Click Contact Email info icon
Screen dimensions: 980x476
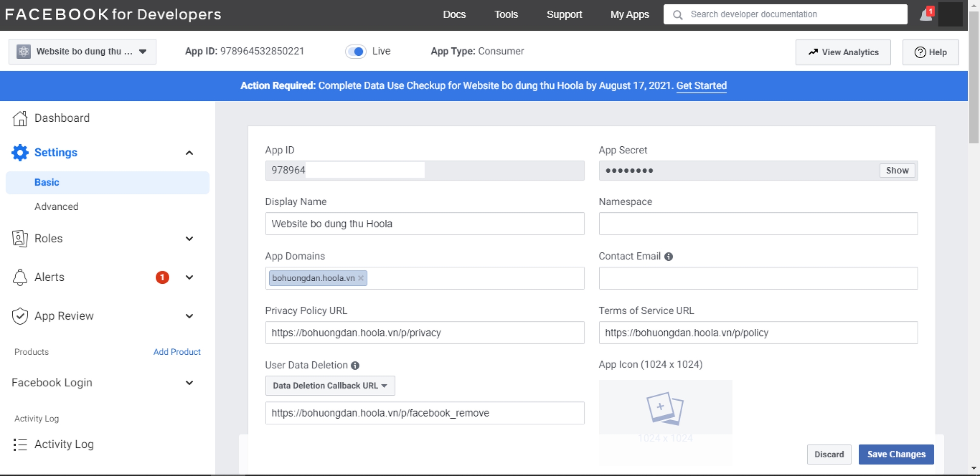pyautogui.click(x=669, y=257)
